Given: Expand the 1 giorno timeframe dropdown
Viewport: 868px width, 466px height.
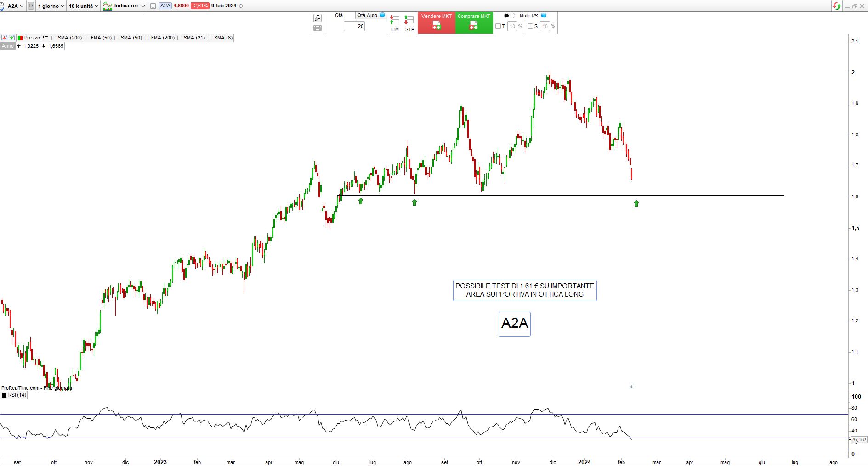Looking at the screenshot, I should 51,6.
